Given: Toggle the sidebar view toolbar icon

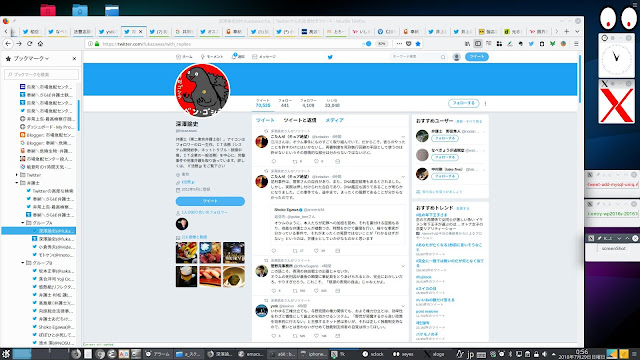Looking at the screenshot, I should (x=478, y=44).
